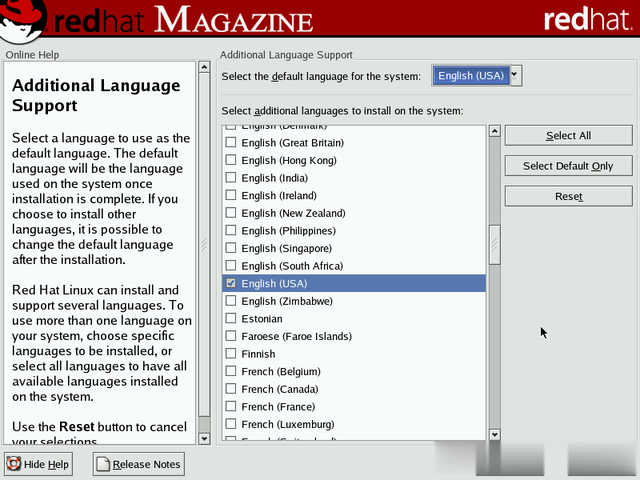Select the English (South Africa) row text
Viewport: 640px width, 480px height.
pos(292,266)
